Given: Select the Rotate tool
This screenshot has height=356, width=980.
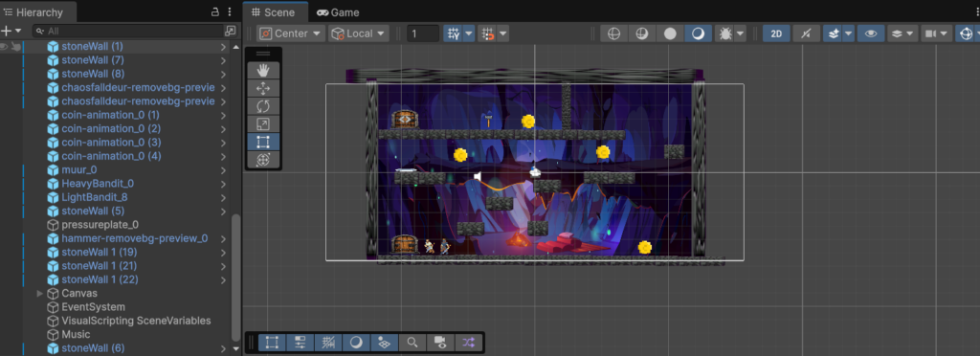Looking at the screenshot, I should [x=263, y=105].
